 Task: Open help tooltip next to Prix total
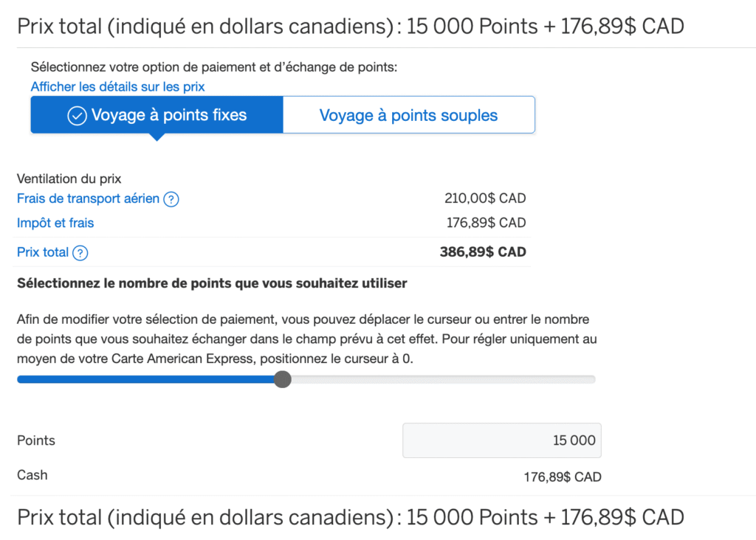pyautogui.click(x=82, y=252)
